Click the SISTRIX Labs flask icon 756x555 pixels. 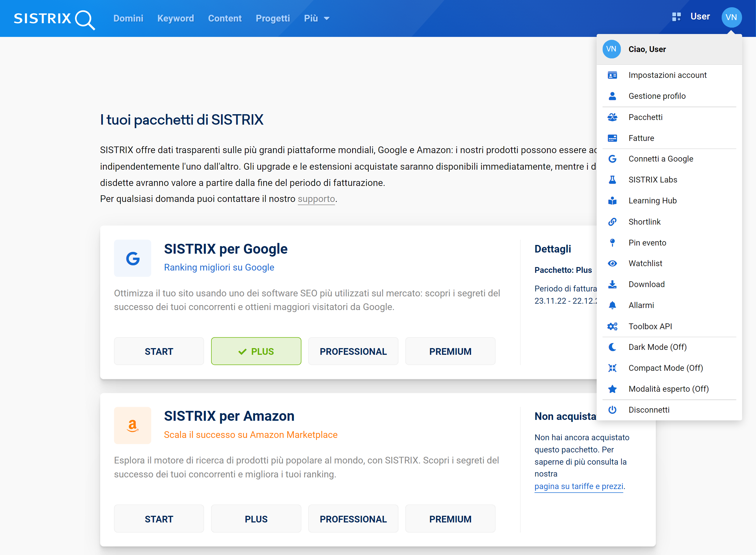pos(612,180)
